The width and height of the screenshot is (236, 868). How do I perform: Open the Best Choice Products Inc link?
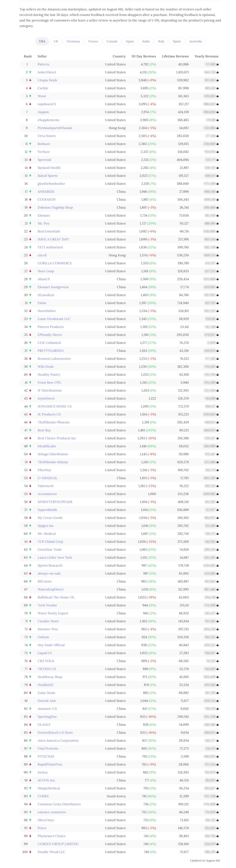tap(57, 438)
